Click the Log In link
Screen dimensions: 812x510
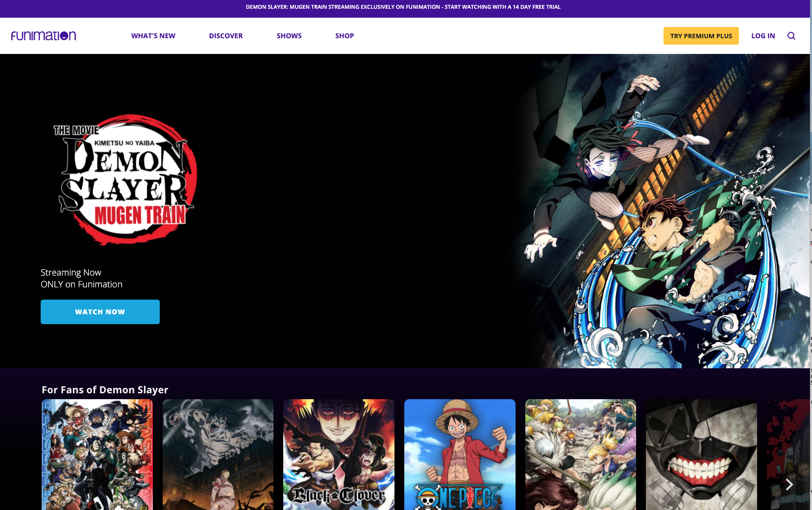[763, 36]
